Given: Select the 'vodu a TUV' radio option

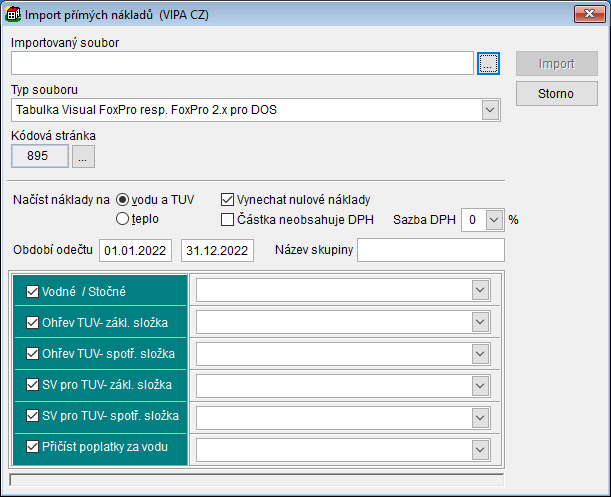Looking at the screenshot, I should (x=124, y=199).
